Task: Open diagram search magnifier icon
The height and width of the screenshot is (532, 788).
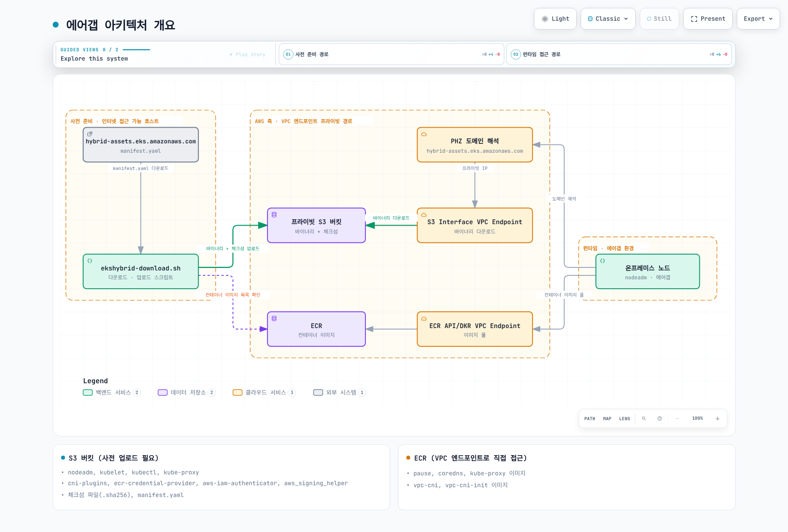Action: (644, 419)
